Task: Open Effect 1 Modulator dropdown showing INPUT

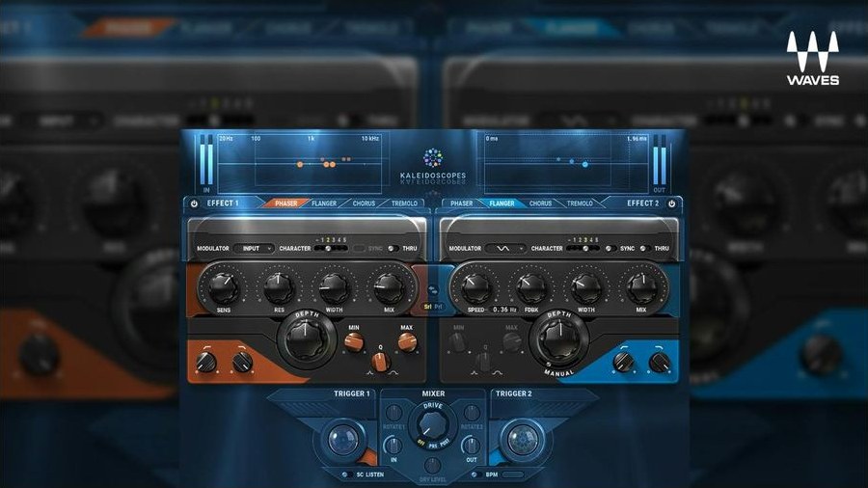Action: (x=254, y=249)
